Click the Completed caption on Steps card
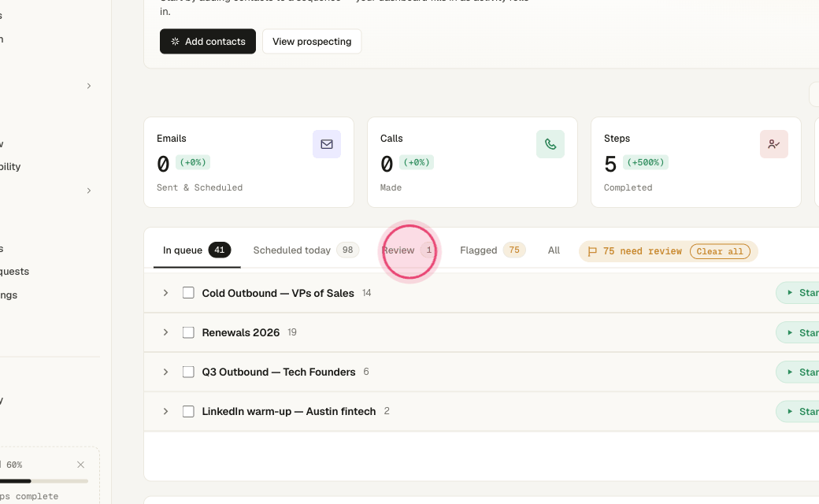Image resolution: width=819 pixels, height=504 pixels. (628, 187)
